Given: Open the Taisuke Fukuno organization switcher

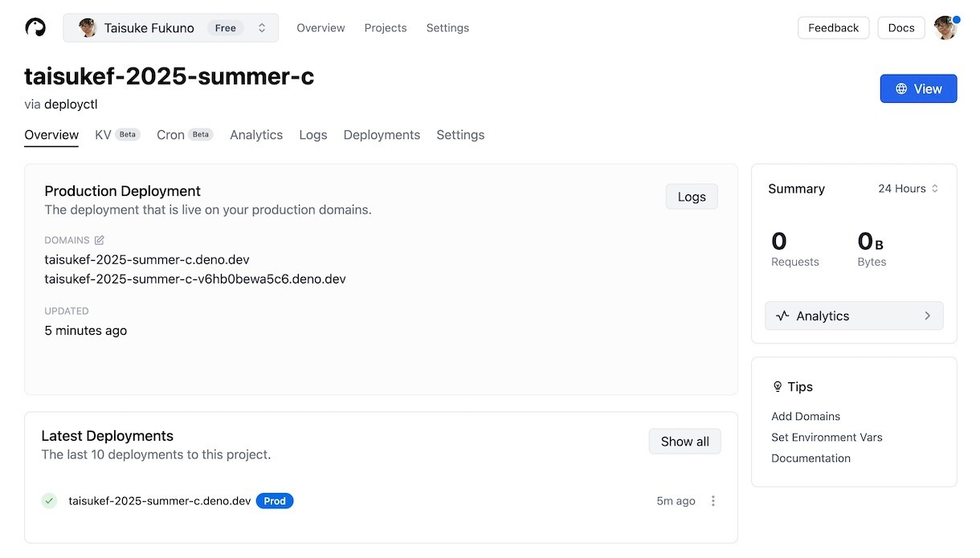Looking at the screenshot, I should (171, 28).
